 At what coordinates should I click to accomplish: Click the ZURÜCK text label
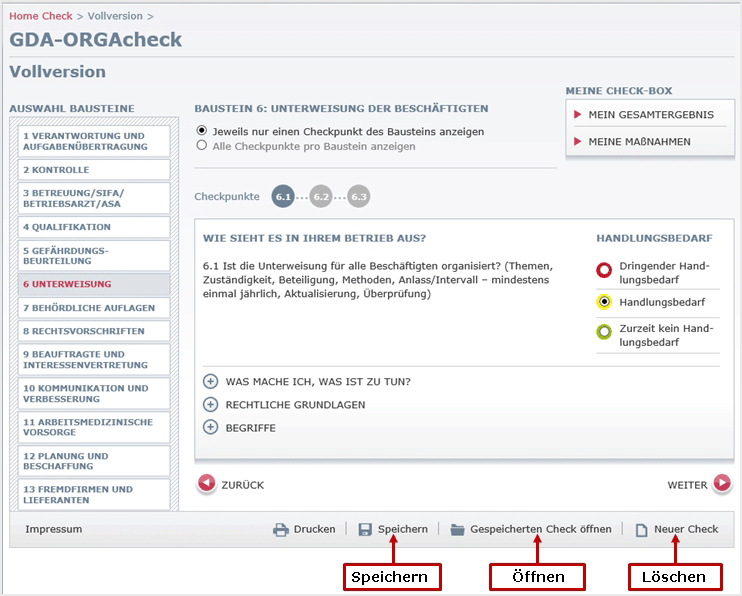(243, 485)
